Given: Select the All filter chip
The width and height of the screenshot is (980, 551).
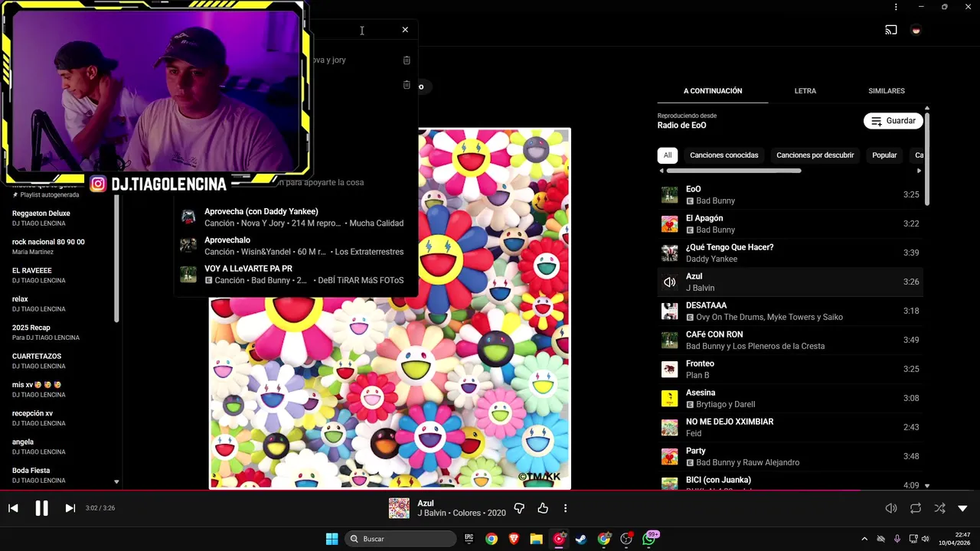Looking at the screenshot, I should (x=668, y=155).
